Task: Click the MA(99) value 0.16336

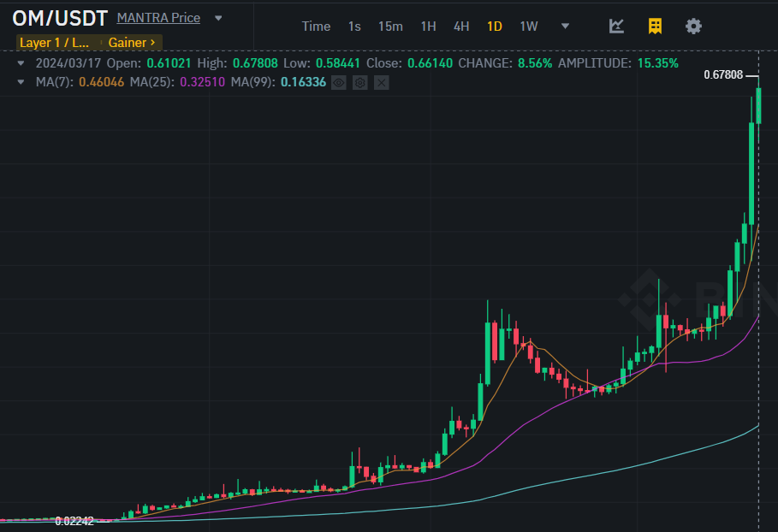Action: pos(304,82)
